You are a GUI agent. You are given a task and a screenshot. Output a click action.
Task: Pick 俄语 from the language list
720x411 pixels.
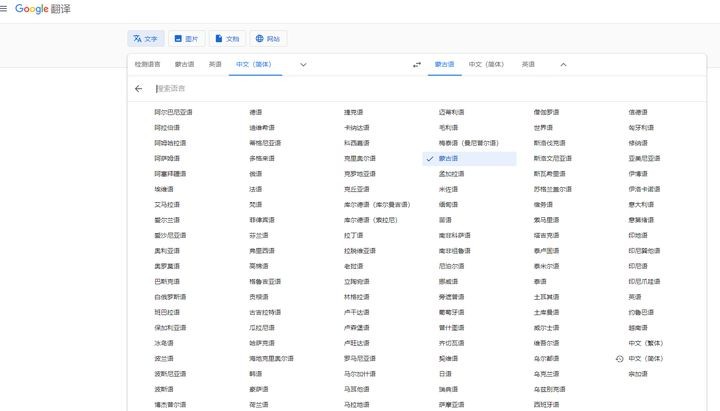coord(256,174)
